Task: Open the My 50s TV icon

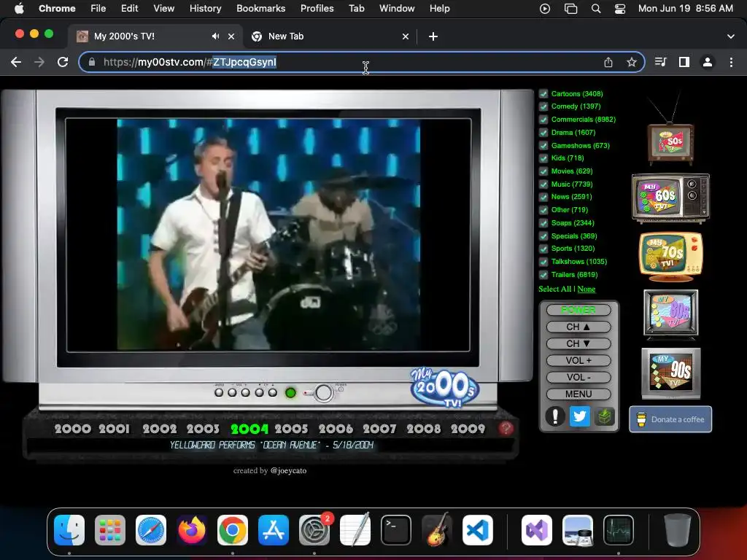Action: pos(670,143)
